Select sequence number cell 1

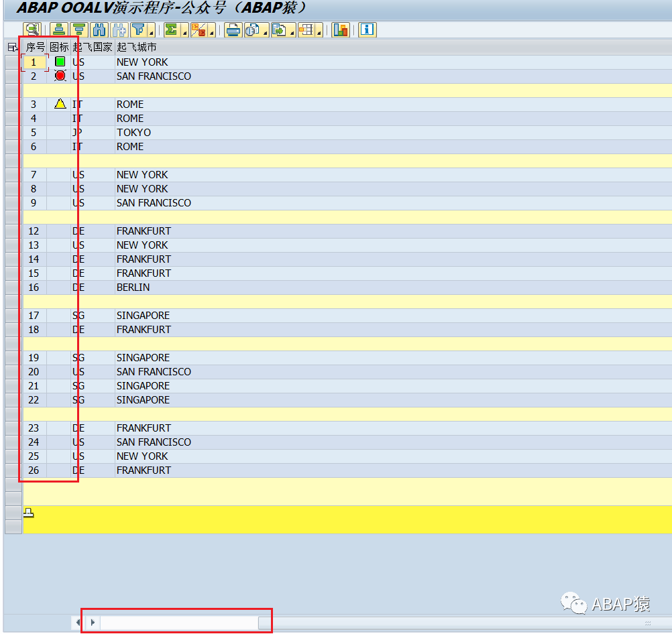(x=34, y=62)
